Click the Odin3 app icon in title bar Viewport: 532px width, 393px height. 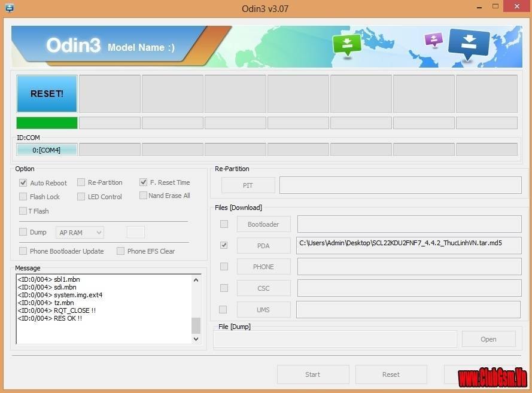(x=10, y=8)
